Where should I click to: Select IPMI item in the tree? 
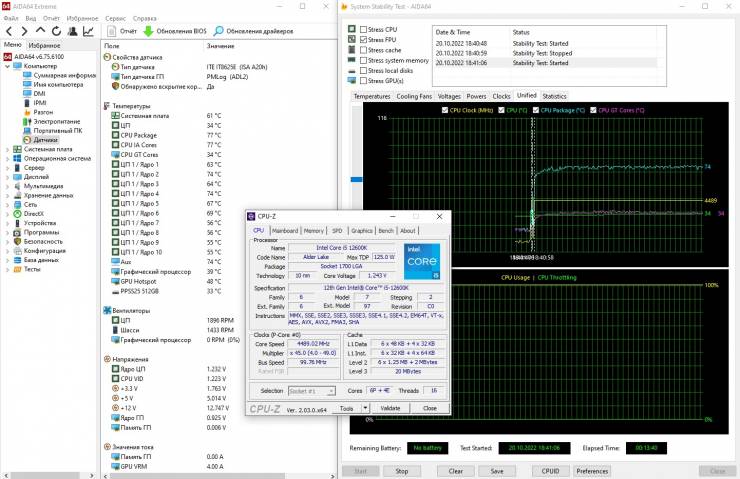[35, 103]
